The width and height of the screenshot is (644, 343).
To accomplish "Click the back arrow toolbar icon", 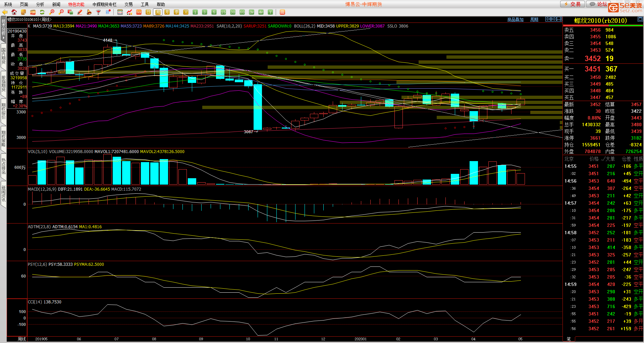I will pyautogui.click(x=5, y=12).
